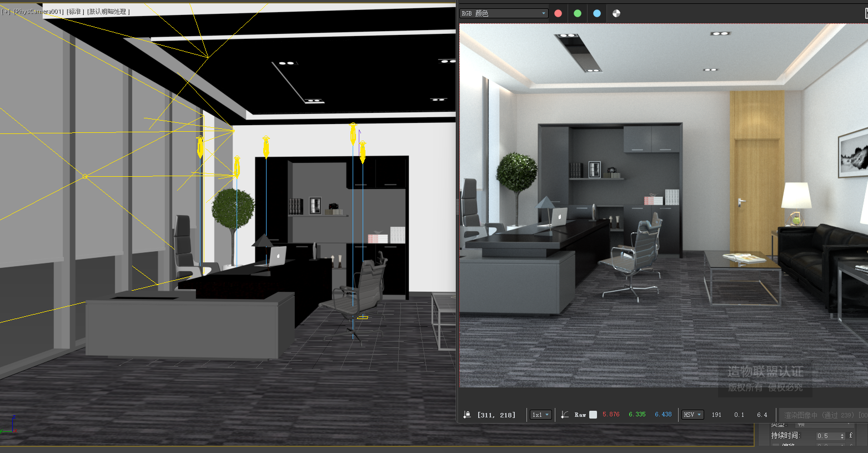The image size is (868, 453).
Task: Toggle the red channel display
Action: tap(558, 13)
